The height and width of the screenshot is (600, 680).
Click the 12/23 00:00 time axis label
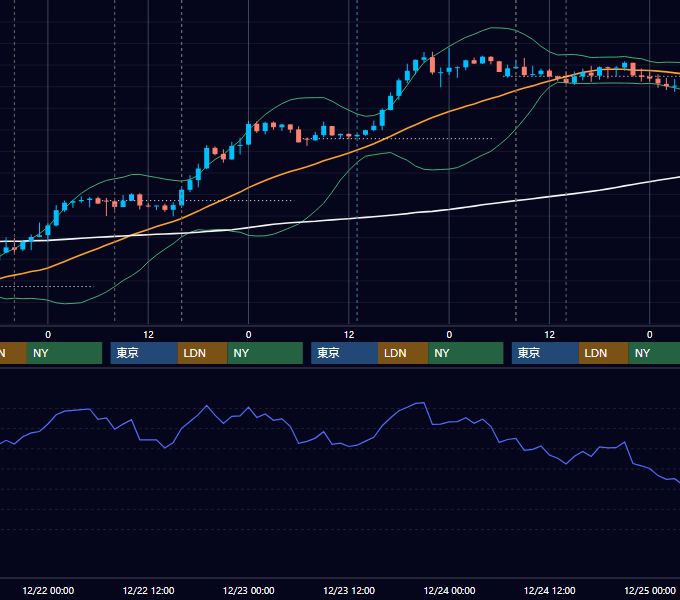click(248, 590)
